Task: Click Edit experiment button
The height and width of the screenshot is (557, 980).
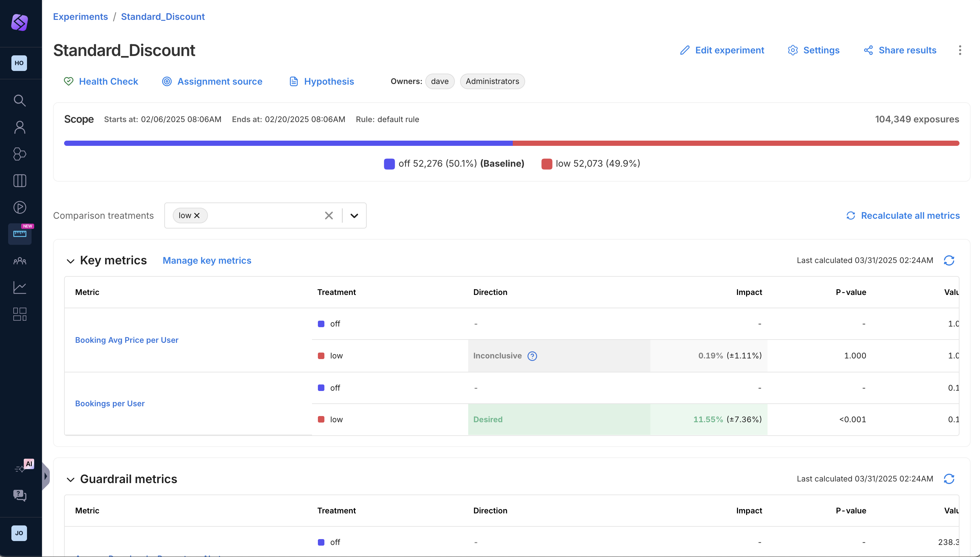Action: click(722, 50)
